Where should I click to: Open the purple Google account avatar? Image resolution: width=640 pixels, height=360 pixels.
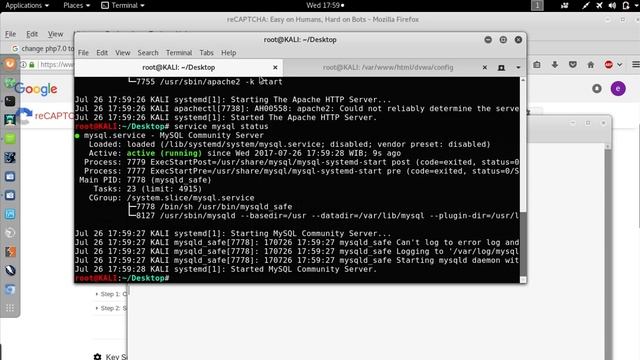coord(618,88)
